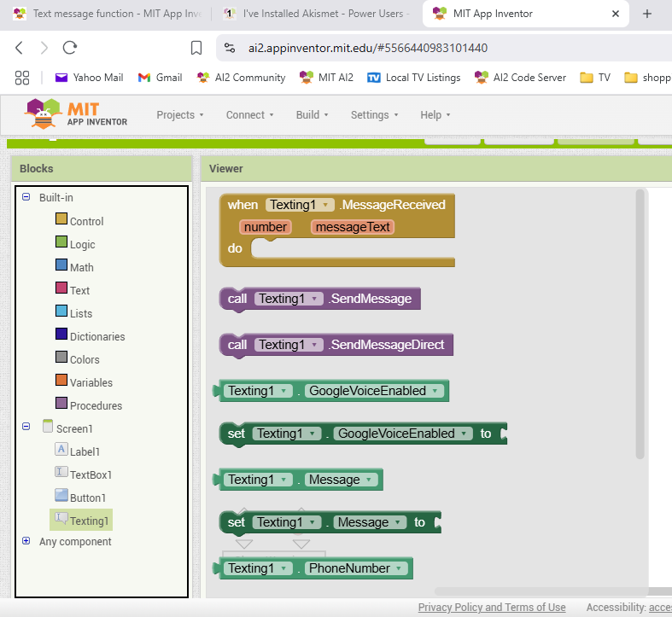Expand the Any component tree node
The image size is (672, 617).
26,541
